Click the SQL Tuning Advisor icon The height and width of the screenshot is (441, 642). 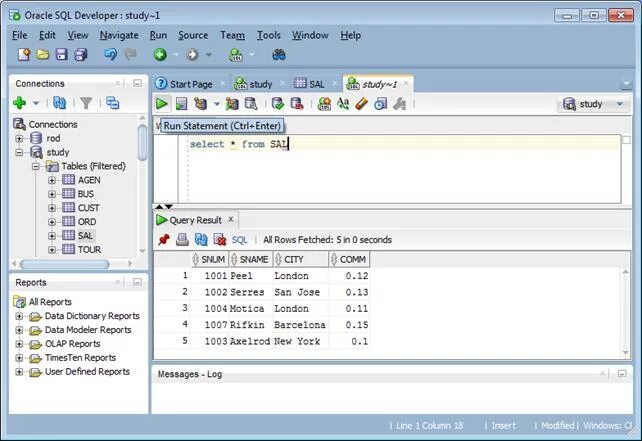click(251, 104)
